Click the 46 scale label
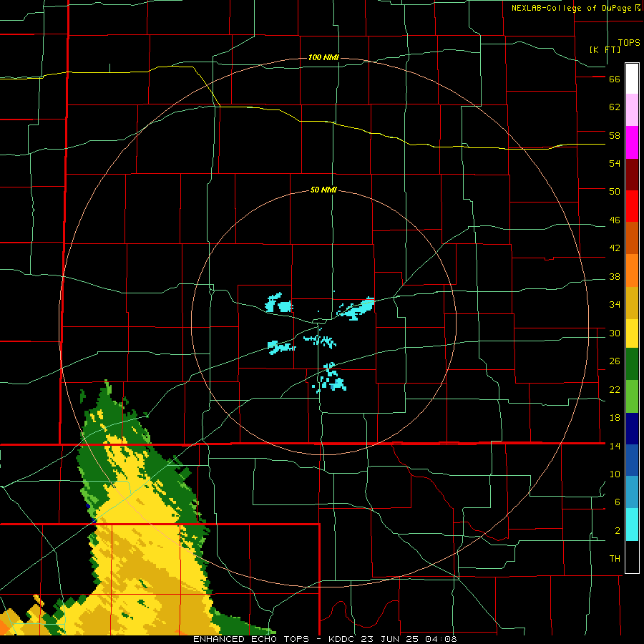644x644 pixels. click(x=615, y=220)
